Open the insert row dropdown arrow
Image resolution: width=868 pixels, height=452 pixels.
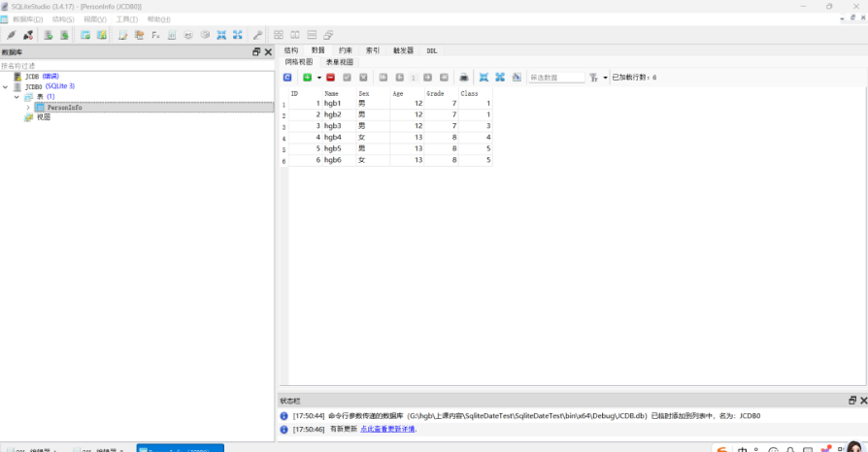(x=318, y=77)
